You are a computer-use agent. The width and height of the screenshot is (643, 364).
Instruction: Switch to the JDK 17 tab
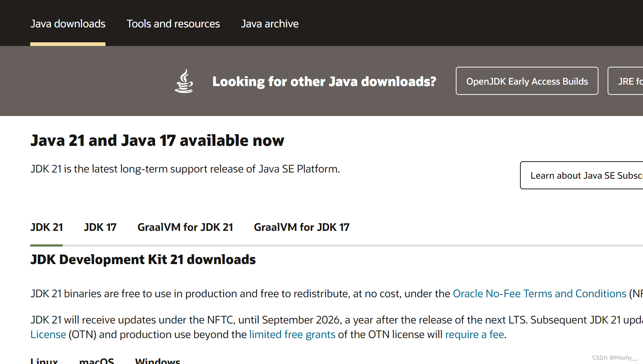(100, 227)
